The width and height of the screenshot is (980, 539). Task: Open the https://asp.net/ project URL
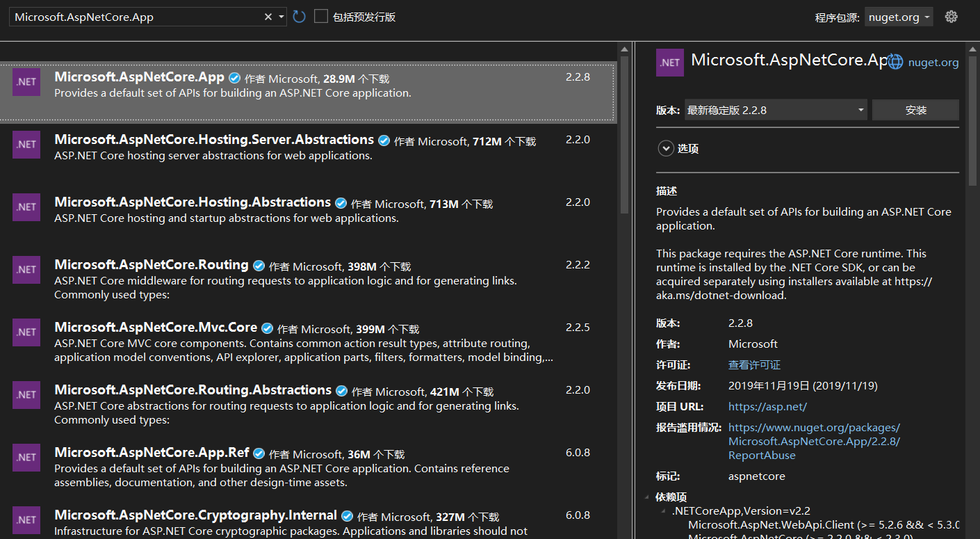click(x=767, y=406)
